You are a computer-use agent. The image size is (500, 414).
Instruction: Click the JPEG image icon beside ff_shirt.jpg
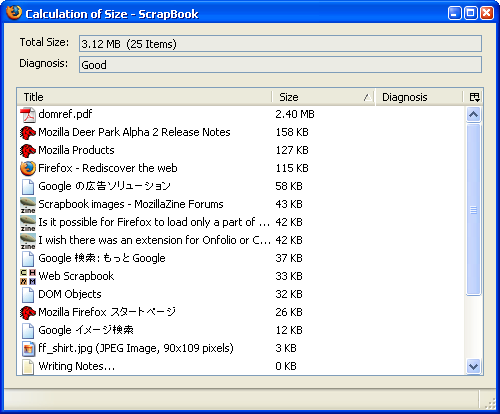click(x=28, y=349)
